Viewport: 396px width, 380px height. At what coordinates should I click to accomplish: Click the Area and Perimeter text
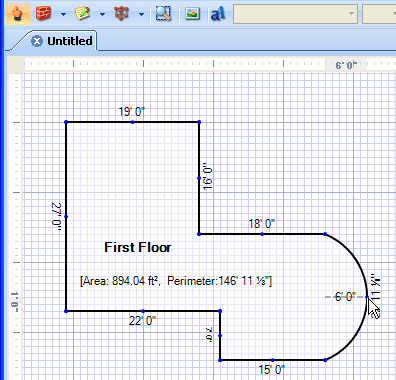(176, 281)
